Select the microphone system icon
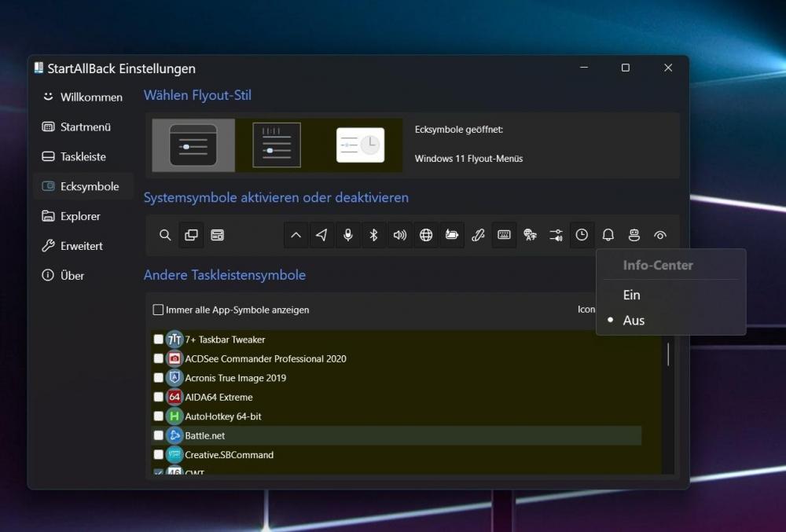The width and height of the screenshot is (786, 532). tap(347, 234)
